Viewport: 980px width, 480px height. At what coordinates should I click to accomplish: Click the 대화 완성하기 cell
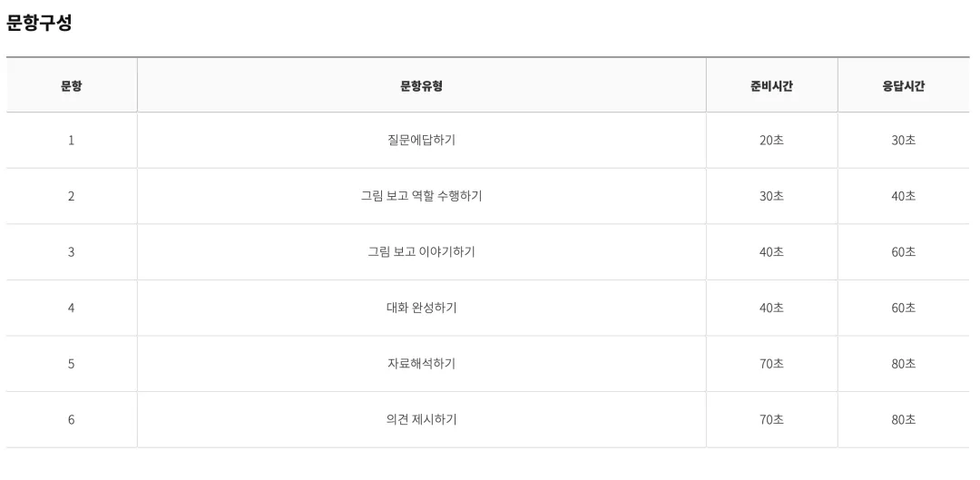[x=421, y=308]
